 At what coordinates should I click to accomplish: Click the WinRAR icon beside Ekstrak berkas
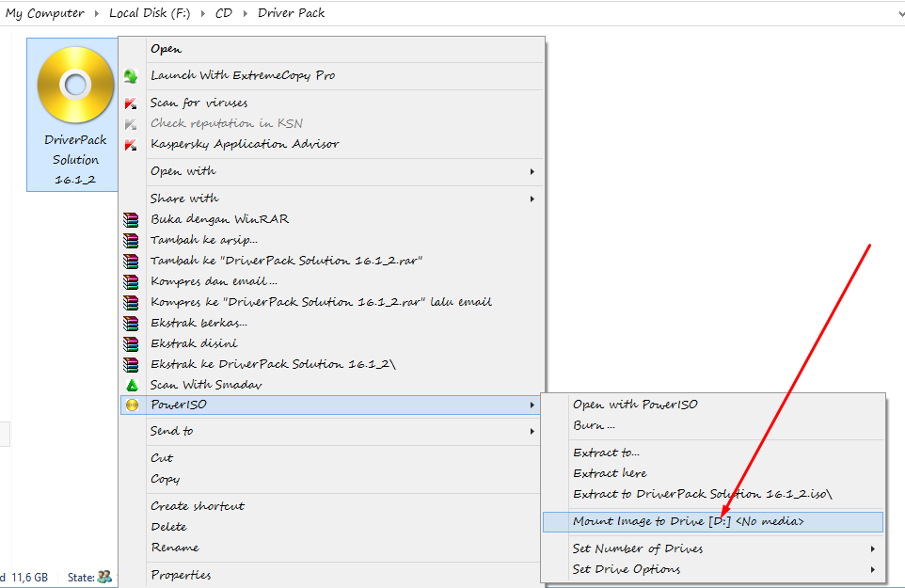pos(131,323)
